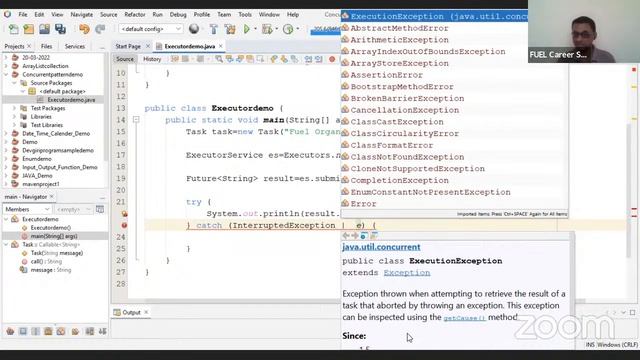Expand the Libraries node

(x=15, y=117)
